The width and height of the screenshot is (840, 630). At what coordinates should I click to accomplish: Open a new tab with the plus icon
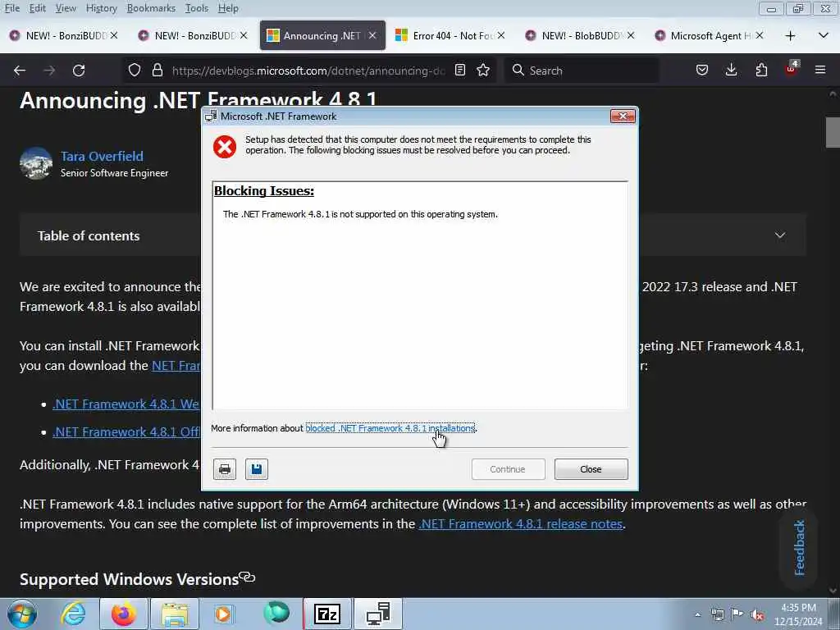point(790,36)
